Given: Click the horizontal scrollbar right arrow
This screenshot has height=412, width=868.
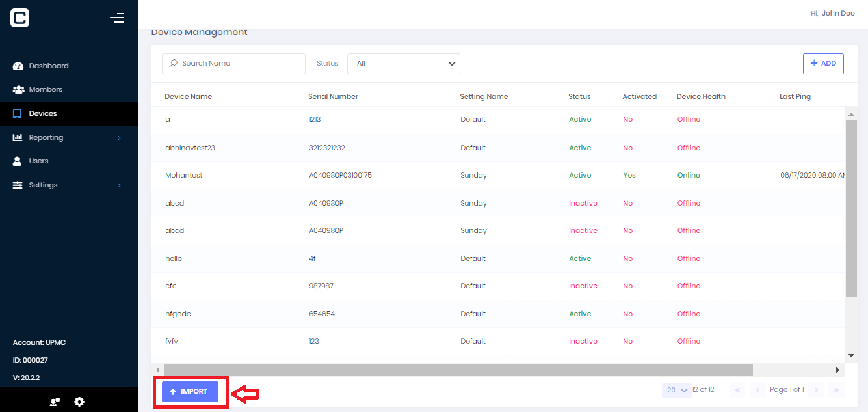Looking at the screenshot, I should point(838,370).
